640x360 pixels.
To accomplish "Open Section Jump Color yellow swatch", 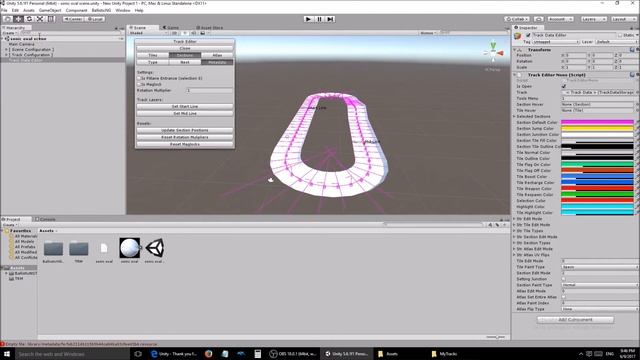I will pyautogui.click(x=598, y=128).
